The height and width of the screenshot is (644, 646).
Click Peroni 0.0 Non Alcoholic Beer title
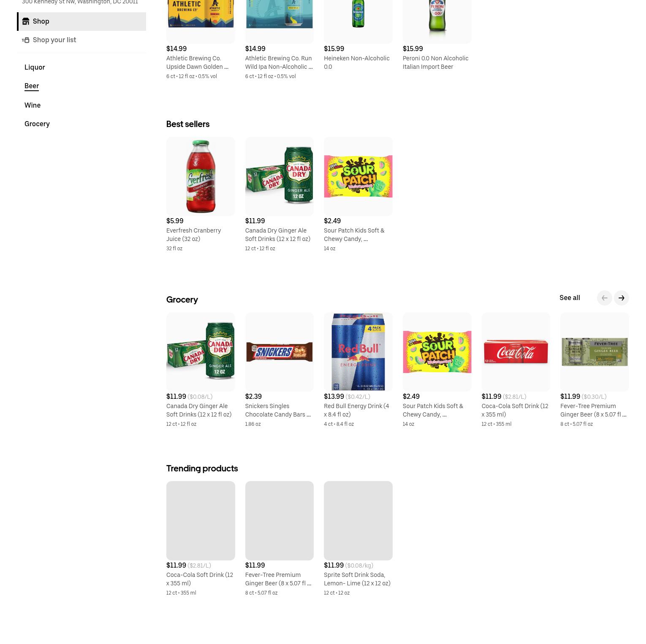coord(435,62)
